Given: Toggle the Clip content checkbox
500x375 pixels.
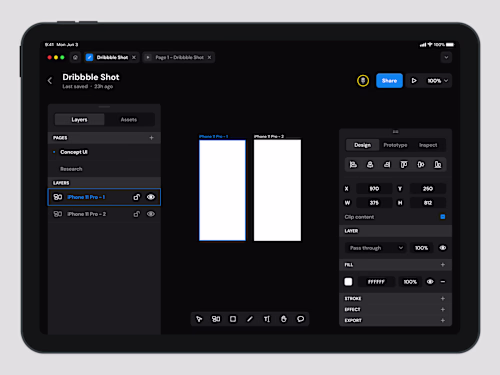Looking at the screenshot, I should [x=443, y=217].
